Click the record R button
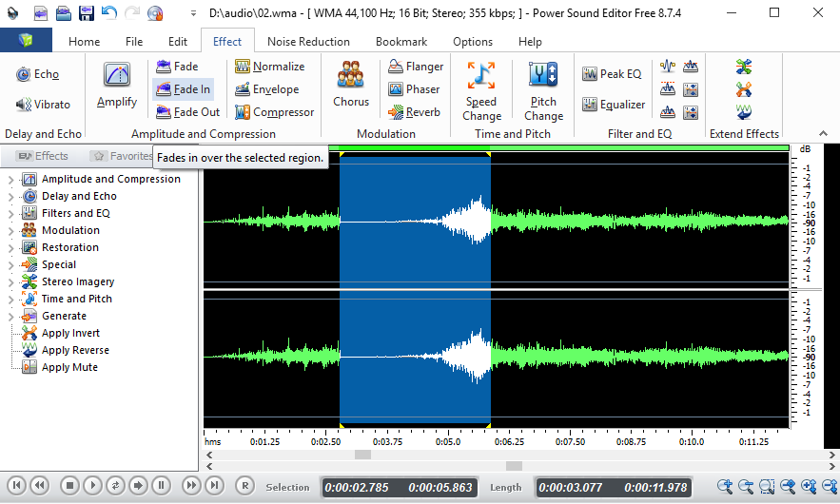Viewport: 840px width, 504px height. [244, 486]
